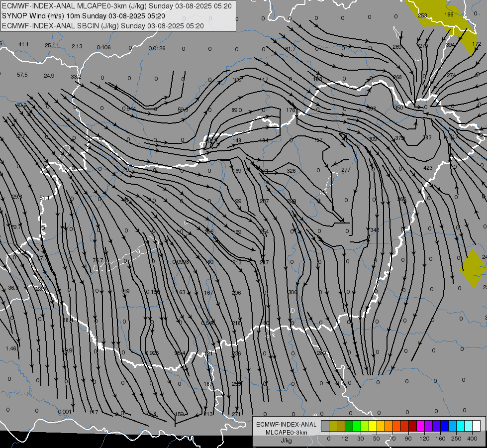Image resolution: width=487 pixels, height=448 pixels.
Task: Click the map value 423
Action: (x=428, y=168)
